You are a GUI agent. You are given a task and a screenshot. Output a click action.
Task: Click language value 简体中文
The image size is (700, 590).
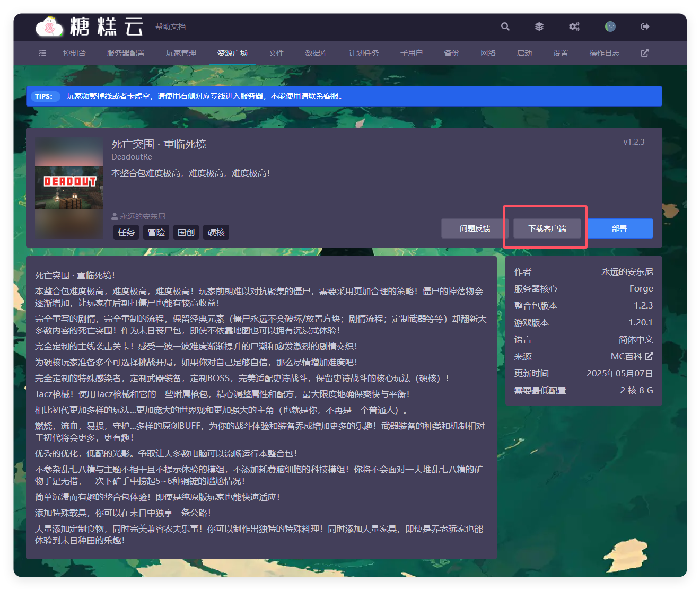point(636,339)
